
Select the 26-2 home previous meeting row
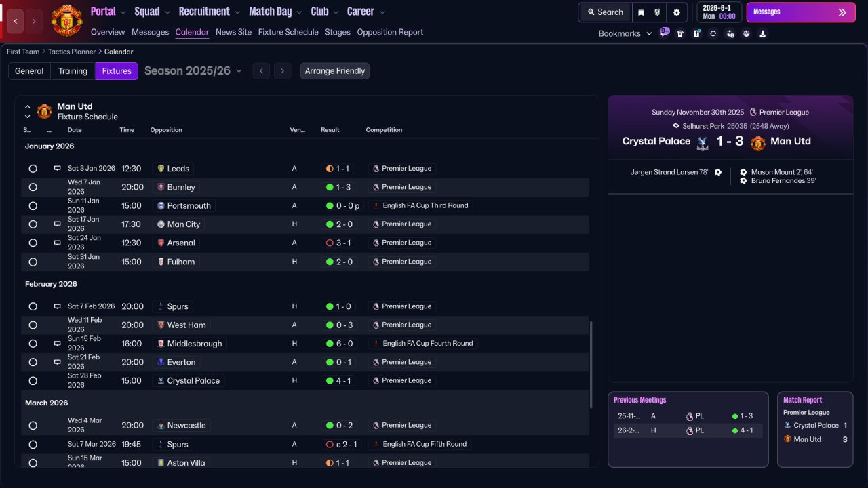[x=688, y=430]
